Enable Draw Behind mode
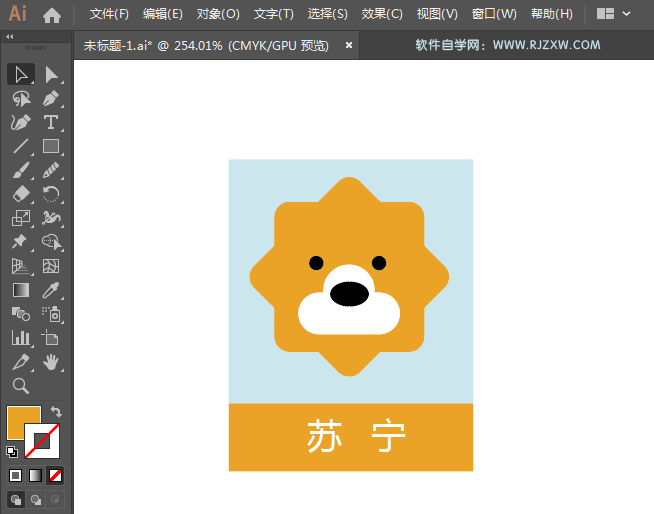Viewport: 654px width, 514px height. (36, 499)
